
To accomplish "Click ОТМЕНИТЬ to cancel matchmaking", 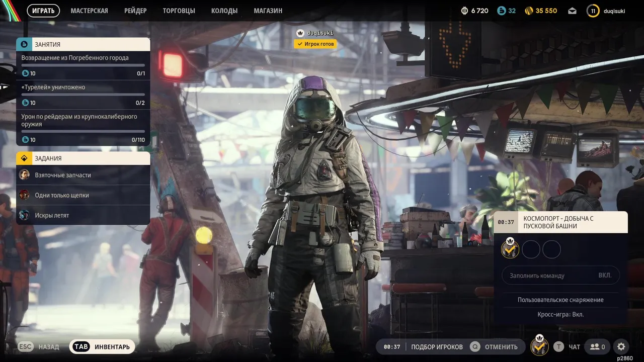I will [x=501, y=347].
